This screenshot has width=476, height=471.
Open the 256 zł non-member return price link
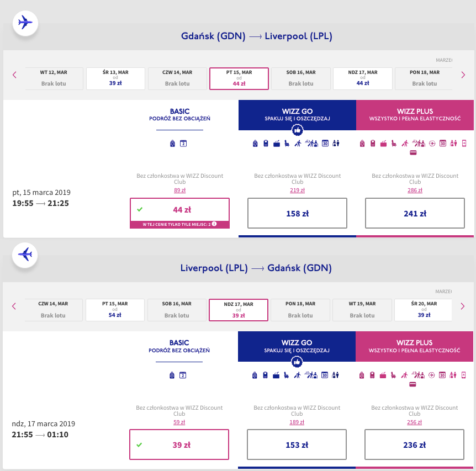tap(414, 422)
